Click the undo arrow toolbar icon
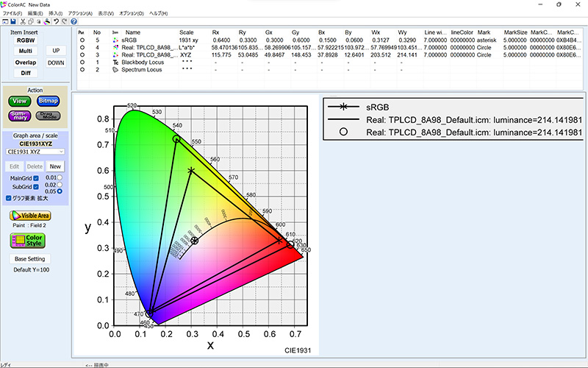 [x=56, y=21]
